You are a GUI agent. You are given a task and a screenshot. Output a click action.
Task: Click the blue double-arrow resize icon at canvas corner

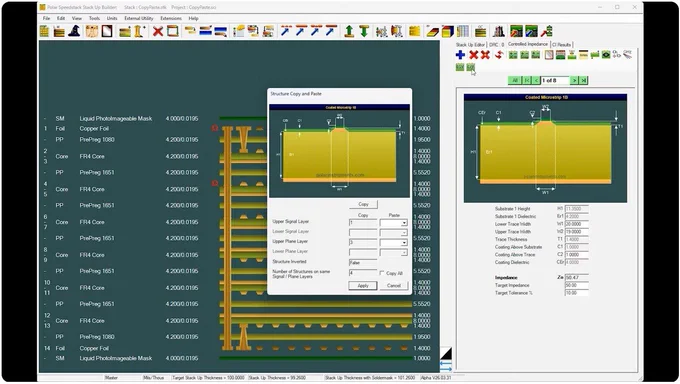(446, 366)
